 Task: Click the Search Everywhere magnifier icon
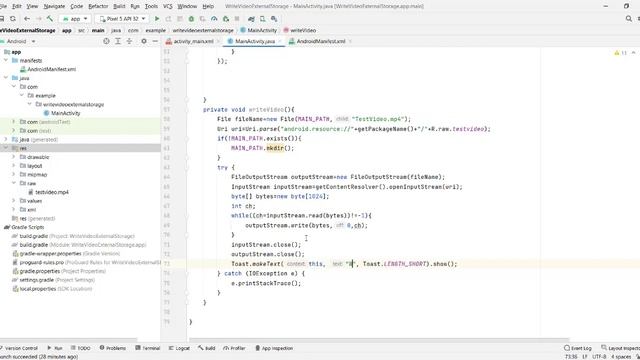pos(629,19)
